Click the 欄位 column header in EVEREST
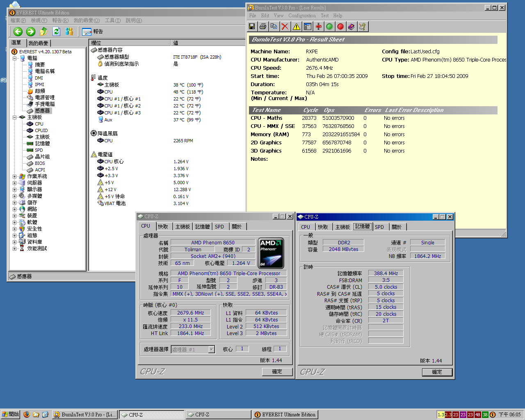Viewport: 525px width, 420px height. pyautogui.click(x=130, y=43)
